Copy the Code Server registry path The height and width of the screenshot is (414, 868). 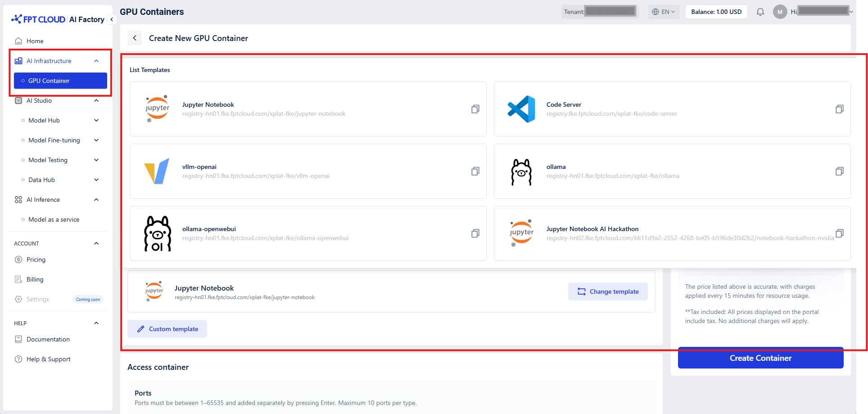click(x=839, y=109)
